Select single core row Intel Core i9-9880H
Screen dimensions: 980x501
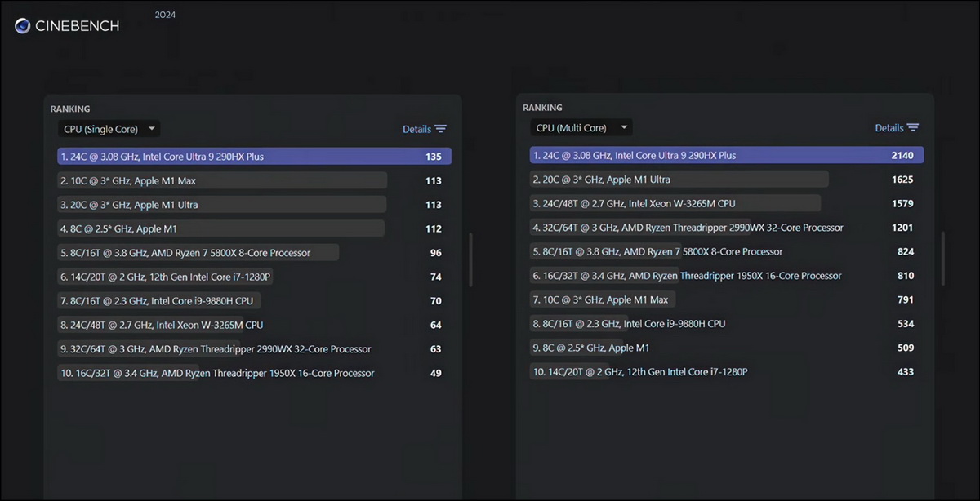pyautogui.click(x=254, y=301)
